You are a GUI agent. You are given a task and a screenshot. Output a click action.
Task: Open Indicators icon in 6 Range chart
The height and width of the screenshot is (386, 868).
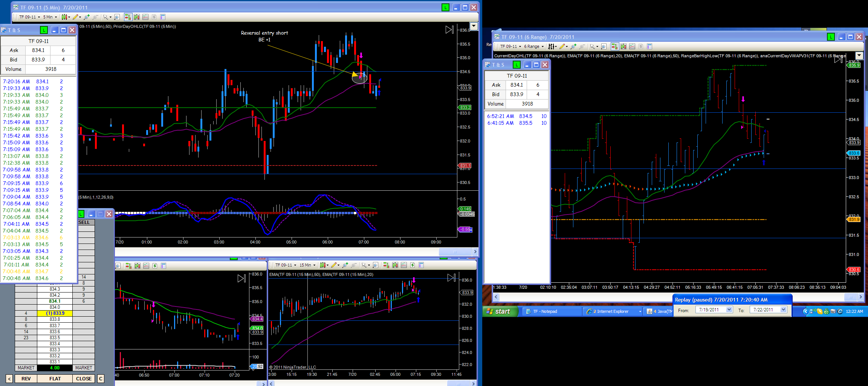pyautogui.click(x=632, y=46)
